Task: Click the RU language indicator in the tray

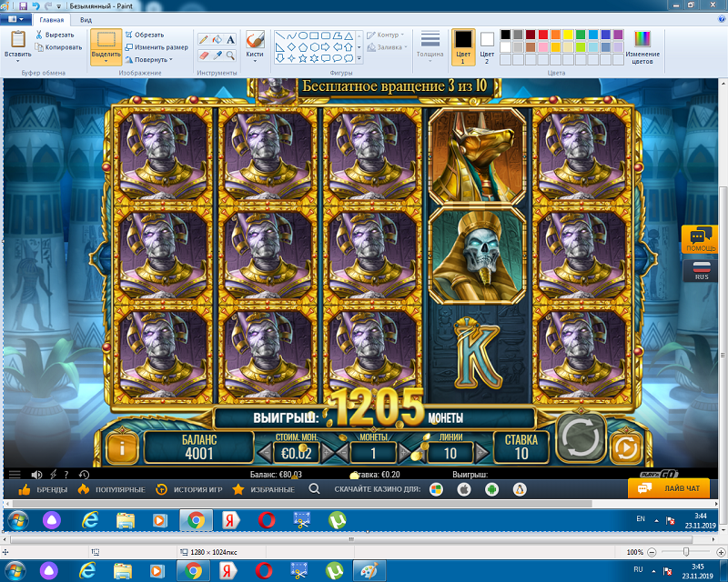Action: [x=639, y=569]
